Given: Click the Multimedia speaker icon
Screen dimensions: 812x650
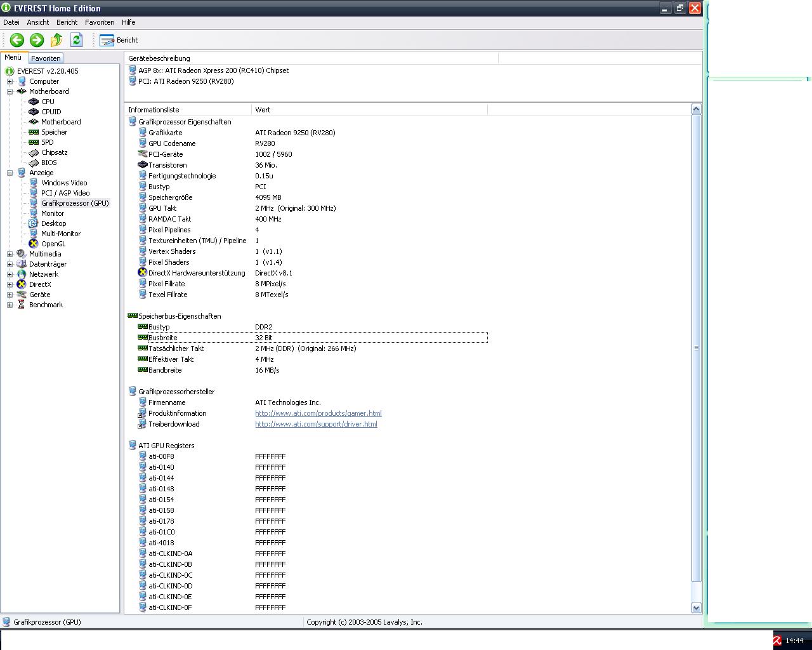Looking at the screenshot, I should click(22, 254).
